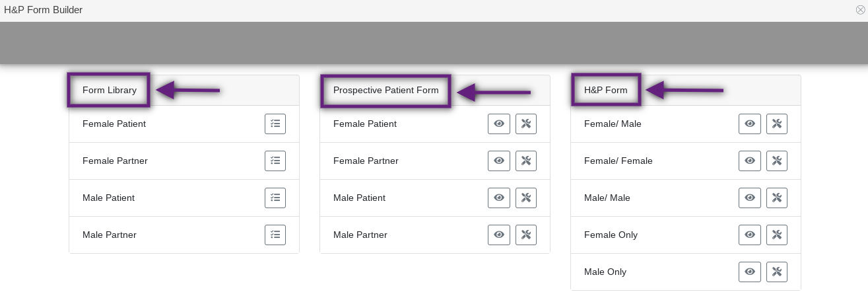The width and height of the screenshot is (868, 304).
Task: Open checklist icon for Male Partner in Form Library
Action: (275, 235)
